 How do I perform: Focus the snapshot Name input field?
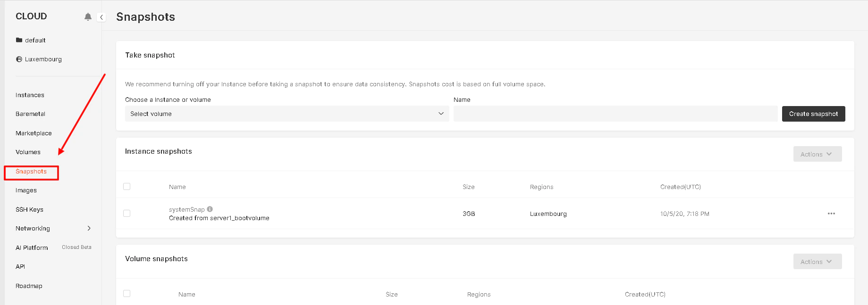tap(615, 114)
